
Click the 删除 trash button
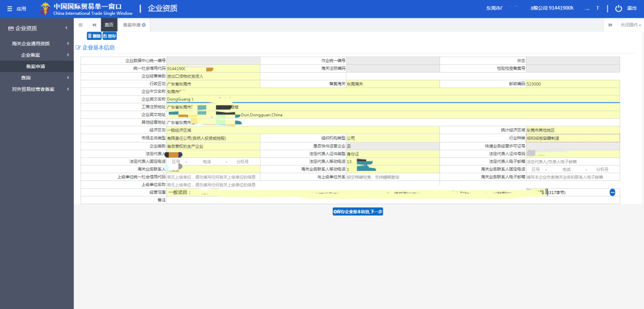(x=94, y=36)
